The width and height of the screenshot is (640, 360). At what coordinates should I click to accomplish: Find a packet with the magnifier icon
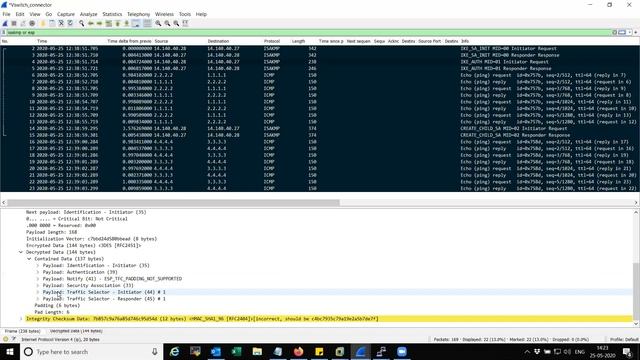[x=82, y=23]
